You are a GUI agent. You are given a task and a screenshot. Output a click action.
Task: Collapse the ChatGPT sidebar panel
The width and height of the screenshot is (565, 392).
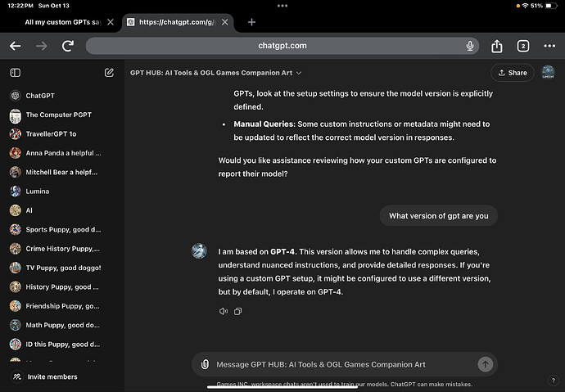15,73
